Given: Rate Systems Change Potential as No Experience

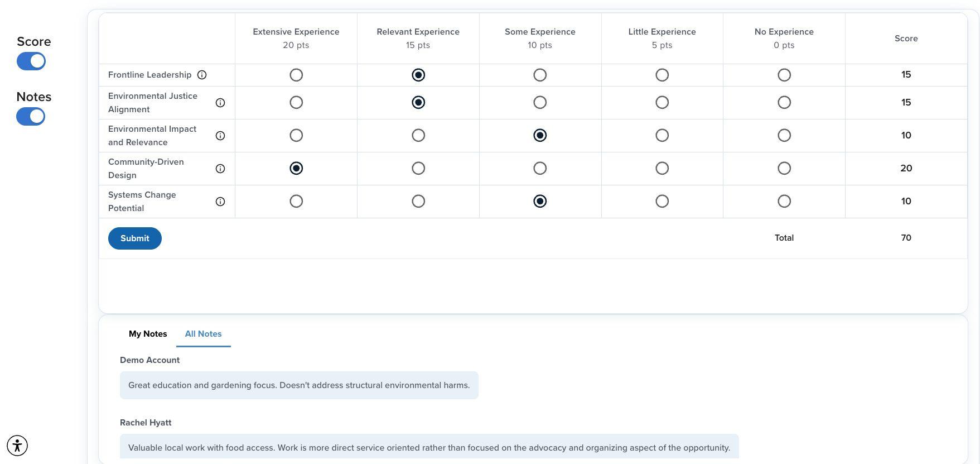Looking at the screenshot, I should coord(784,202).
